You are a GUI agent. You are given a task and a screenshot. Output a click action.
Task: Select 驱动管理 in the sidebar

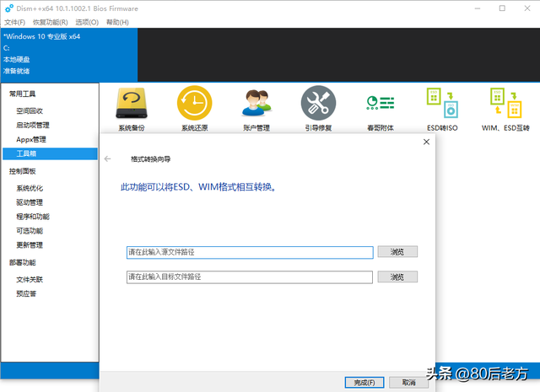pyautogui.click(x=30, y=202)
